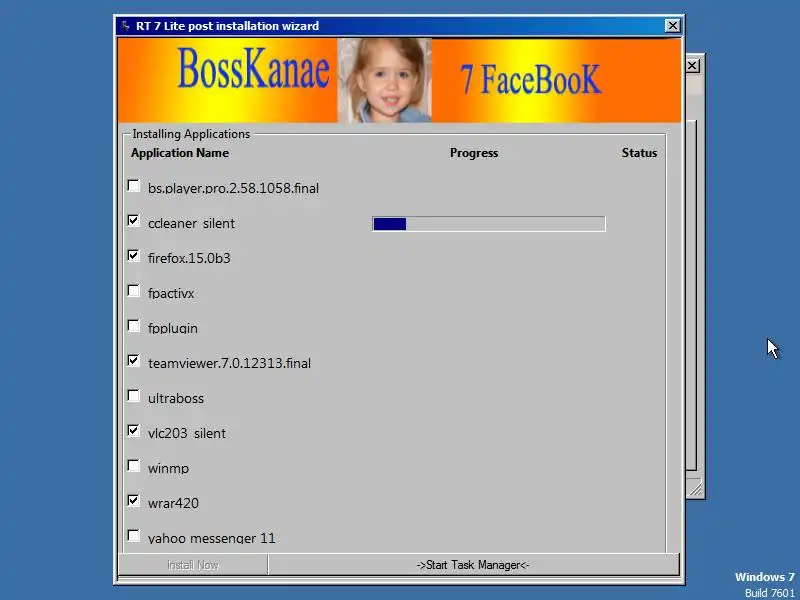Disable the vlc203 silent checkbox
The width and height of the screenshot is (800, 600).
click(x=134, y=431)
